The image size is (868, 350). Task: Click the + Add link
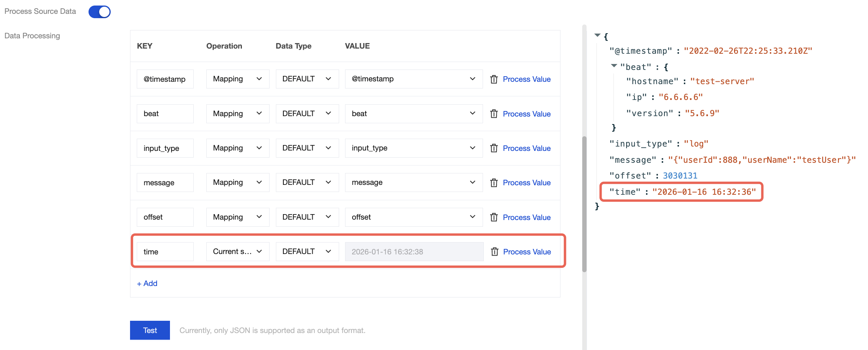click(x=147, y=284)
